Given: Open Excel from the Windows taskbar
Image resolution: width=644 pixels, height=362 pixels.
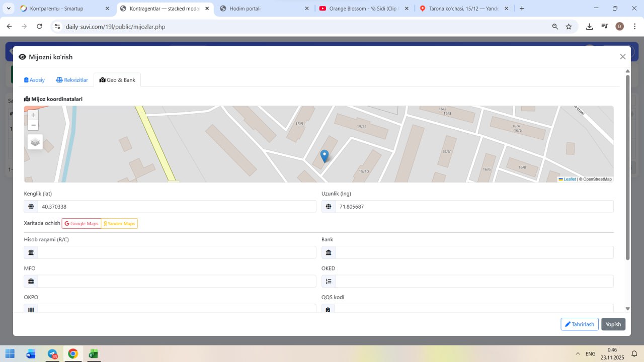Looking at the screenshot, I should click(x=93, y=354).
